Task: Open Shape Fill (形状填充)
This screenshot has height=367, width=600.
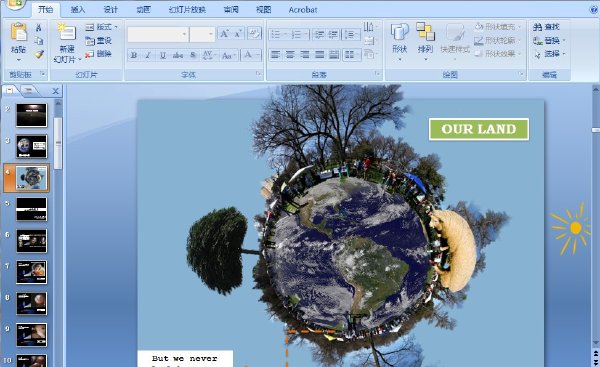Action: tap(498, 27)
